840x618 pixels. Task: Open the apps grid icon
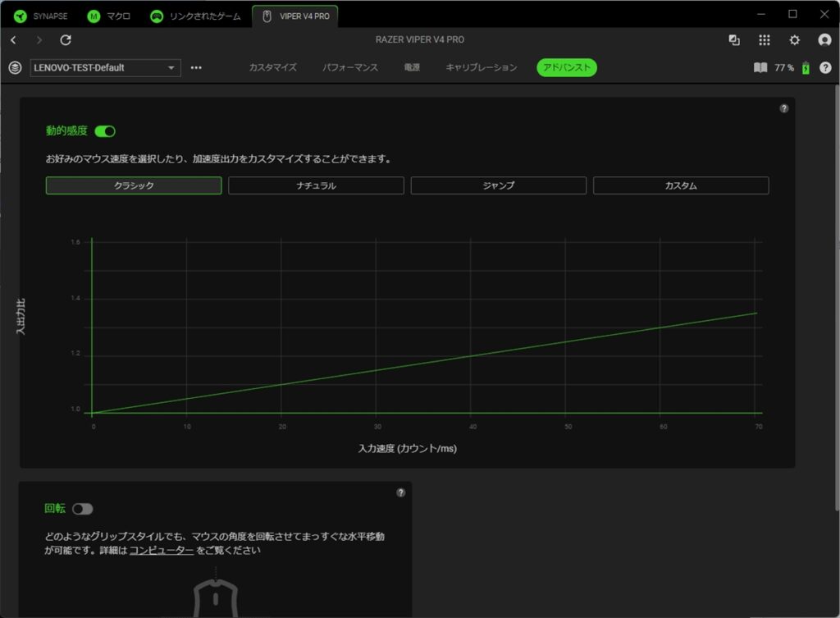(765, 40)
